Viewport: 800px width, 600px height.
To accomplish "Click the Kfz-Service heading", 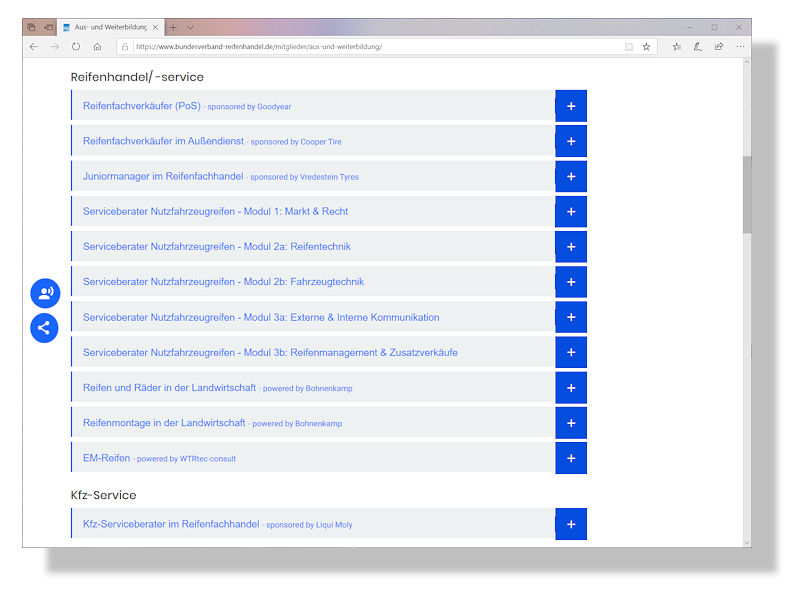I will (x=104, y=495).
